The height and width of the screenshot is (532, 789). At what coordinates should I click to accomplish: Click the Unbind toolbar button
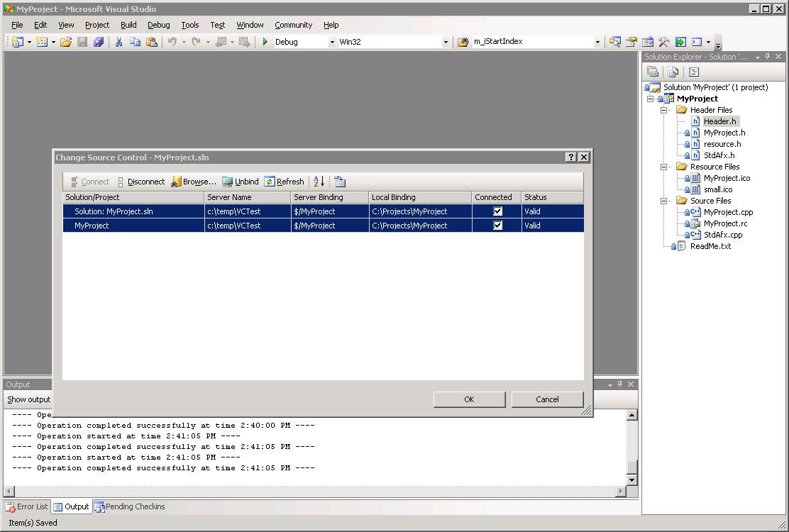(x=241, y=182)
